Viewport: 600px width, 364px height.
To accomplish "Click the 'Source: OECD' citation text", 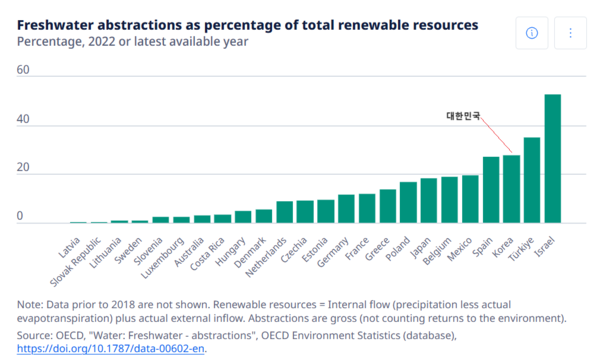I will 237,336.
